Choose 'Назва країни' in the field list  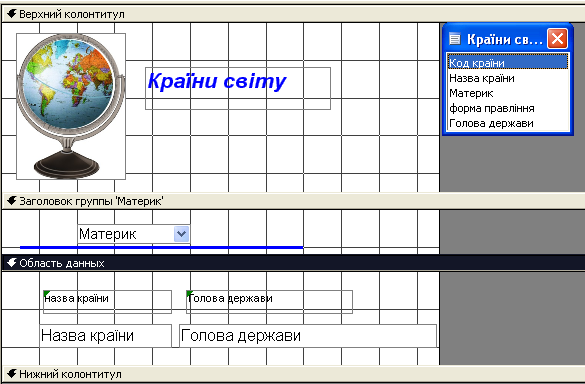[x=508, y=78]
